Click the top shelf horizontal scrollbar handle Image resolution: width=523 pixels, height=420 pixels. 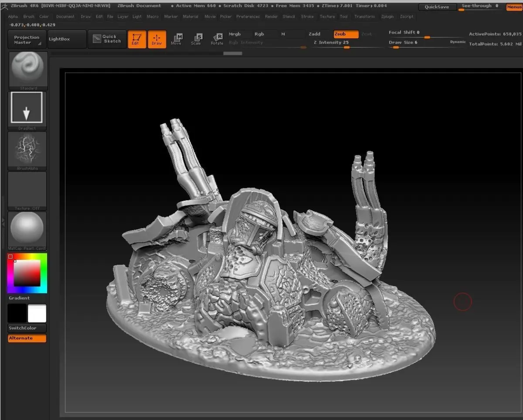[233, 54]
